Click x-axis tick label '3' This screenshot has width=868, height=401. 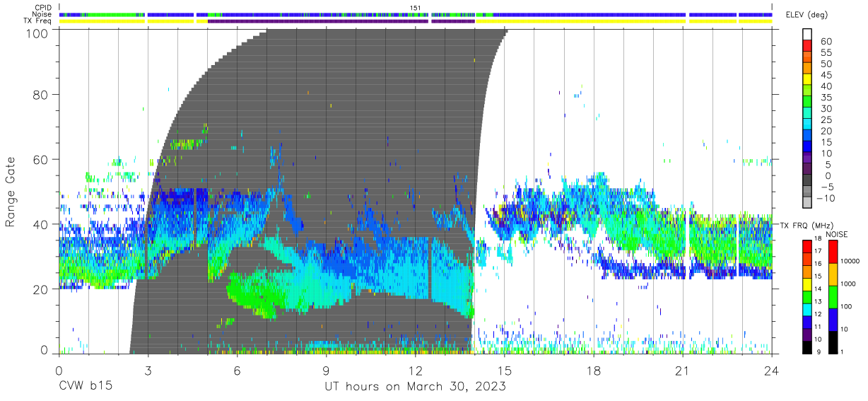148,370
